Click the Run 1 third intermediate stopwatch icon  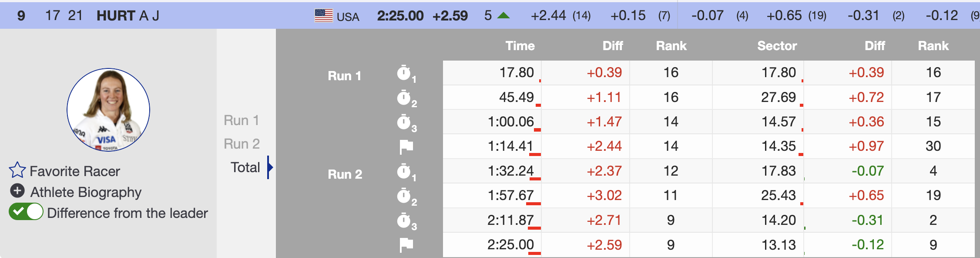pyautogui.click(x=405, y=122)
